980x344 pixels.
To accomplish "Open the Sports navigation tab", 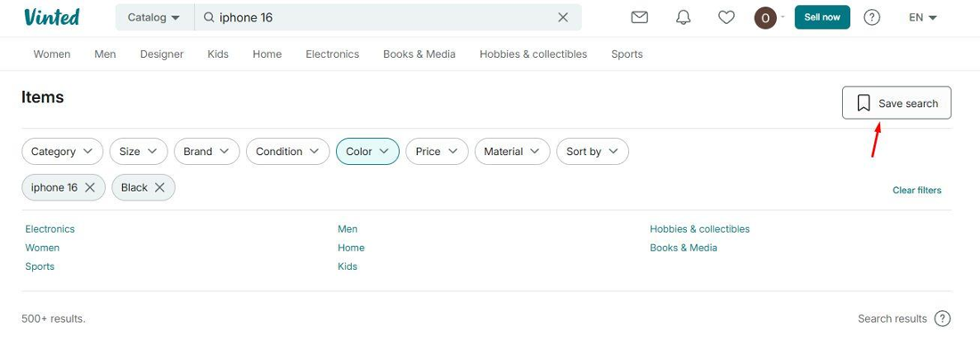I will pyautogui.click(x=627, y=54).
